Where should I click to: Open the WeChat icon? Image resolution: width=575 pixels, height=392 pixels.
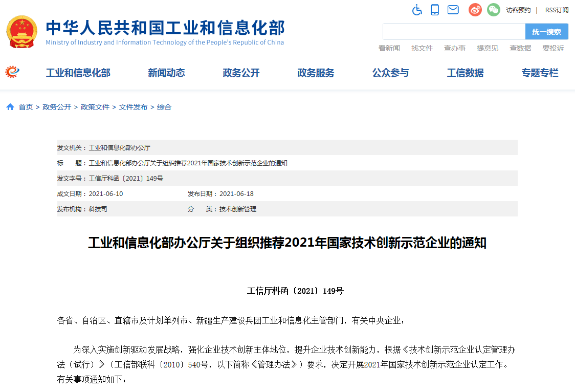493,10
